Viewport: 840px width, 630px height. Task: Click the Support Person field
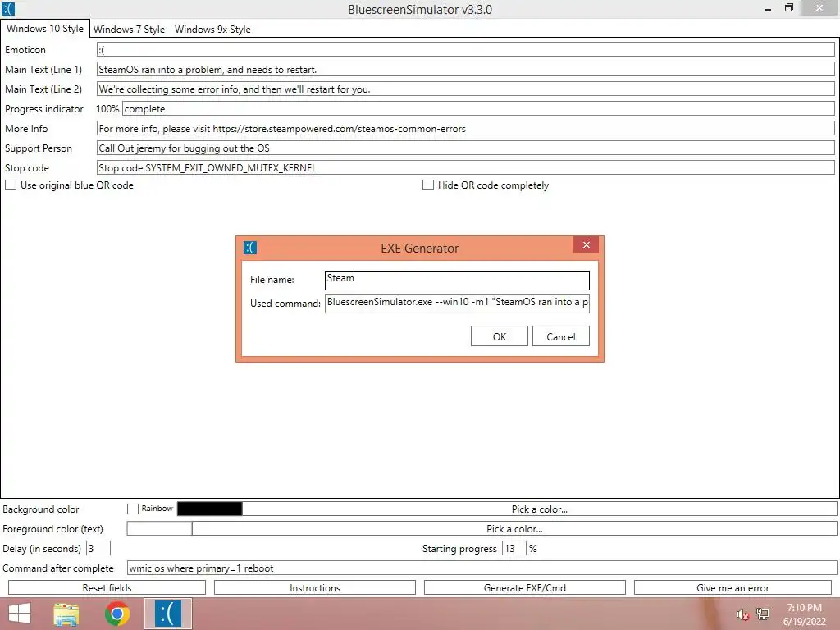466,148
